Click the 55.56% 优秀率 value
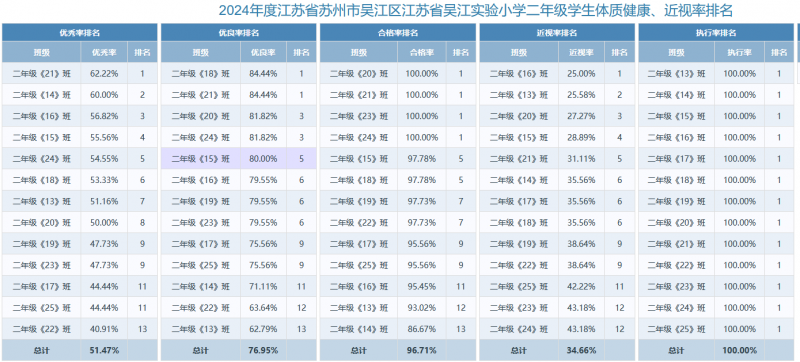 click(104, 138)
